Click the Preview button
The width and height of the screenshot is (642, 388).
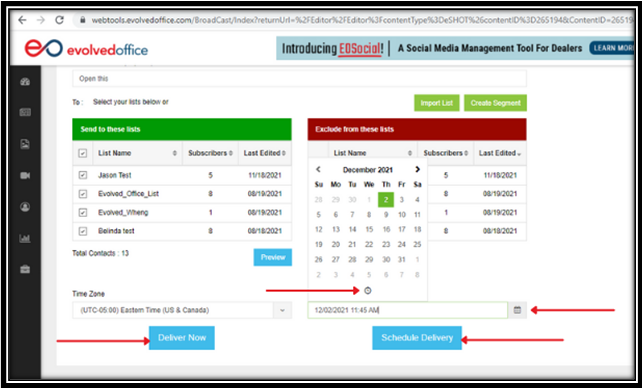[273, 257]
